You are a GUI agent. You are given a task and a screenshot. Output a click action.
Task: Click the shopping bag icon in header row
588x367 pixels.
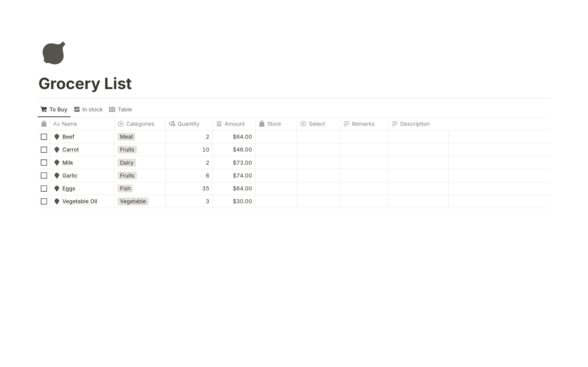44,124
